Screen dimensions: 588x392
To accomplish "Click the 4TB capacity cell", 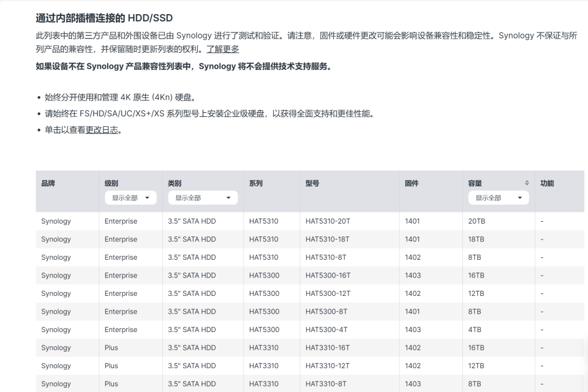I will pyautogui.click(x=475, y=330).
